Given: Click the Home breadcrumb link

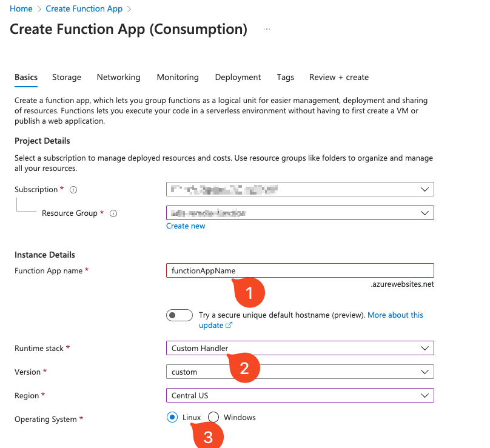Looking at the screenshot, I should 21,8.
